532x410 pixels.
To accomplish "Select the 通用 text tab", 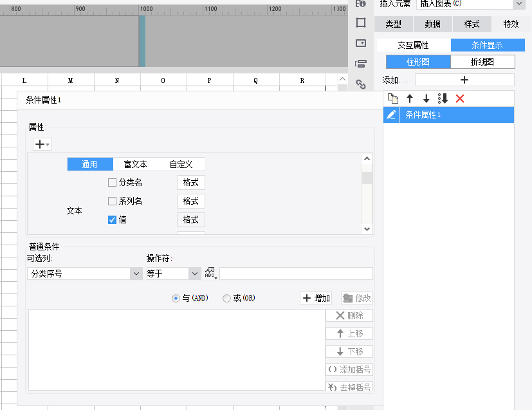I will tap(89, 164).
